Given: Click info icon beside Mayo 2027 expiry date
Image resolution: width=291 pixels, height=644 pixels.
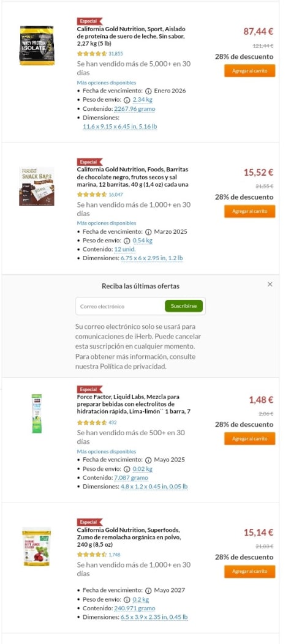Looking at the screenshot, I should [148, 591].
